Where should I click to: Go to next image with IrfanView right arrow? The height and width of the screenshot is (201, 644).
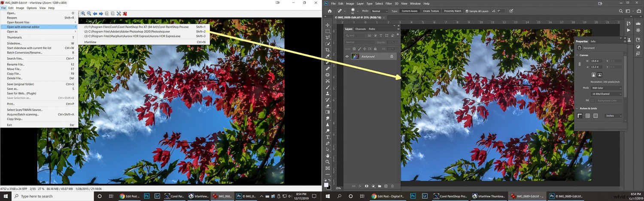tap(101, 14)
